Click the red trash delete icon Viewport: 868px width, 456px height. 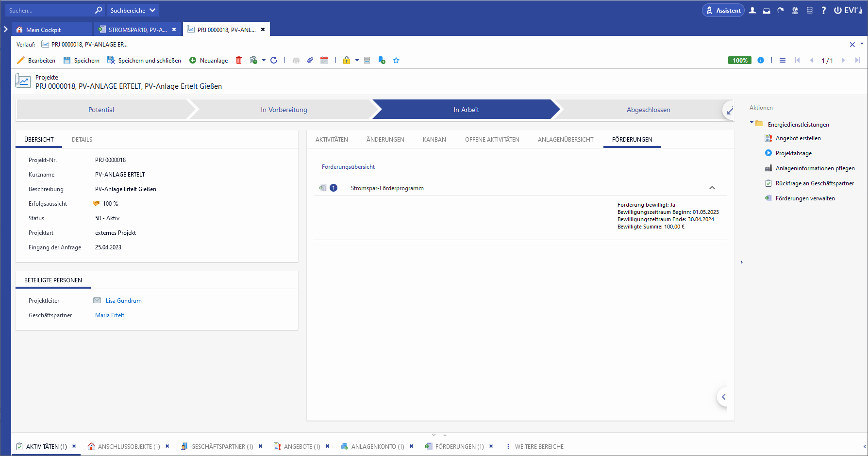pos(239,61)
